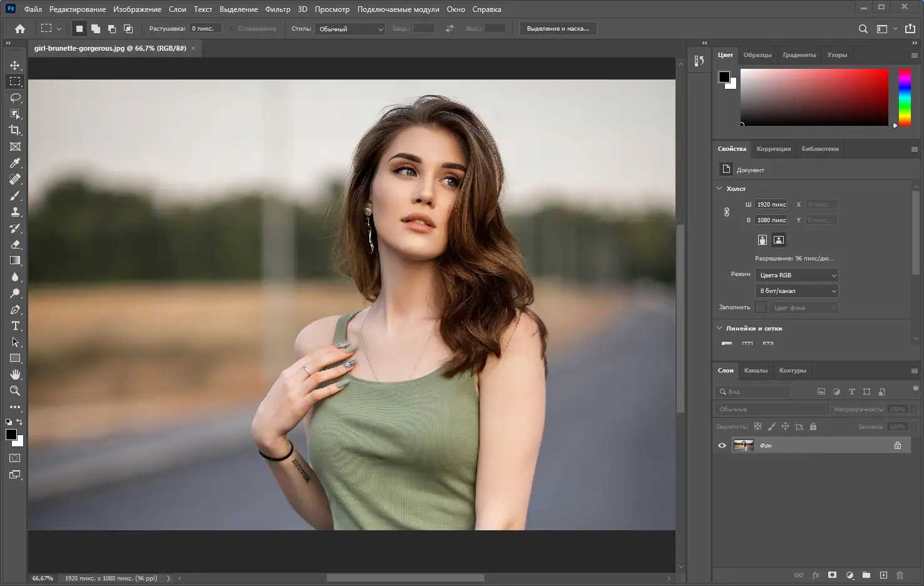Click the canvas width field 1920 пикс
The image size is (924, 586).
pyautogui.click(x=771, y=205)
